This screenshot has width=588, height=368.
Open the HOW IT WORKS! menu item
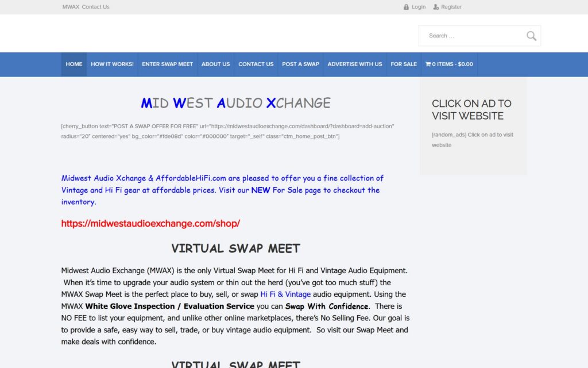pos(112,64)
